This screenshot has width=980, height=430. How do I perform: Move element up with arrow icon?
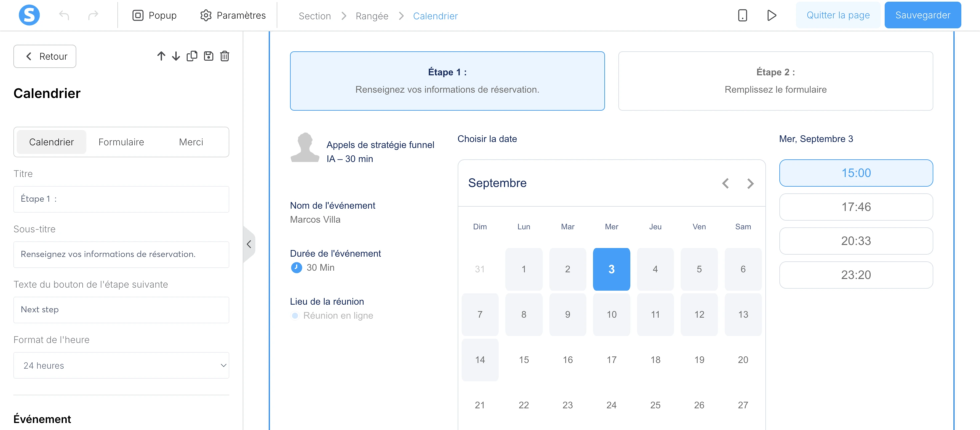coord(161,56)
